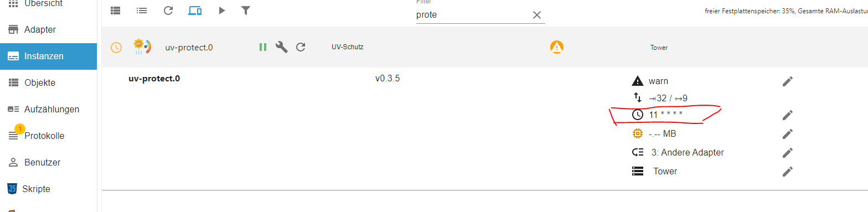868x212 pixels.
Task: Clear the 'prote' filter text
Action: tap(536, 15)
